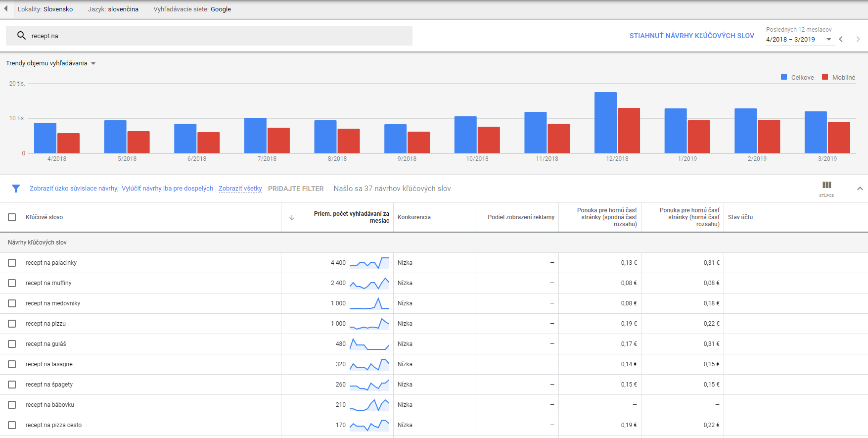The width and height of the screenshot is (868, 438).
Task: Check the recept na guláš row
Action: (x=12, y=344)
